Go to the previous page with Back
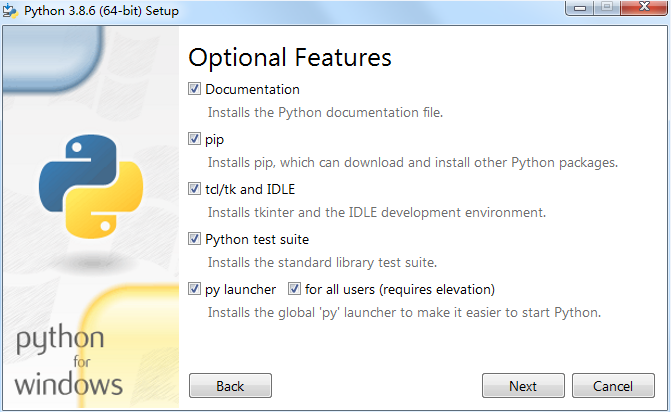 tap(230, 386)
